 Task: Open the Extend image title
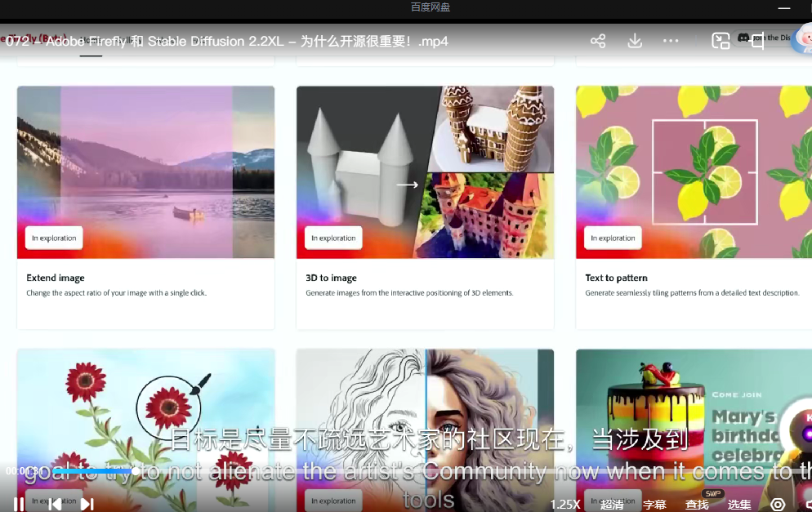(x=56, y=278)
